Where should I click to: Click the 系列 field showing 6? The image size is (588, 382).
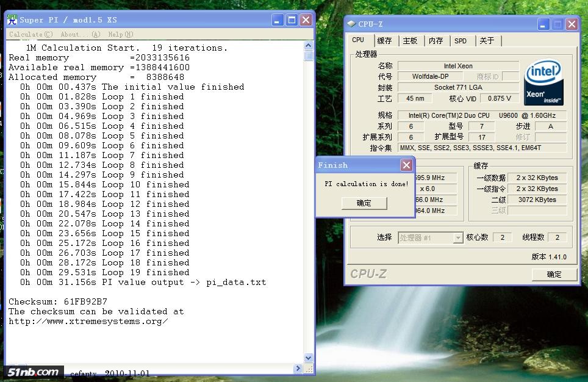pyautogui.click(x=411, y=126)
